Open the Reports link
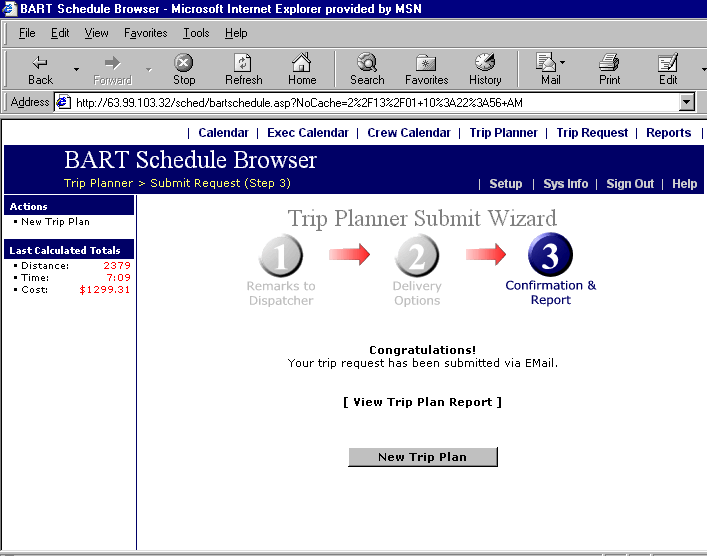This screenshot has width=707, height=556. pos(668,133)
